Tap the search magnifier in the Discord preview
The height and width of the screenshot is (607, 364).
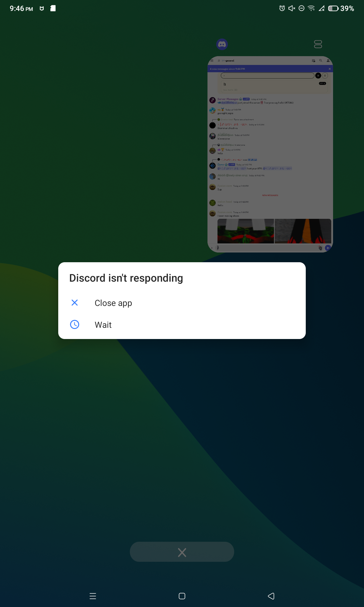321,61
